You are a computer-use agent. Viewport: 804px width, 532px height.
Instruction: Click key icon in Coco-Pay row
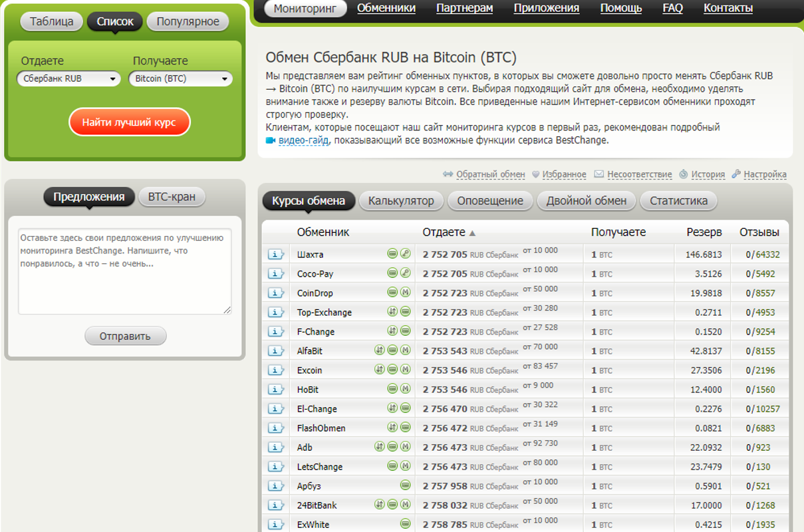pyautogui.click(x=406, y=273)
